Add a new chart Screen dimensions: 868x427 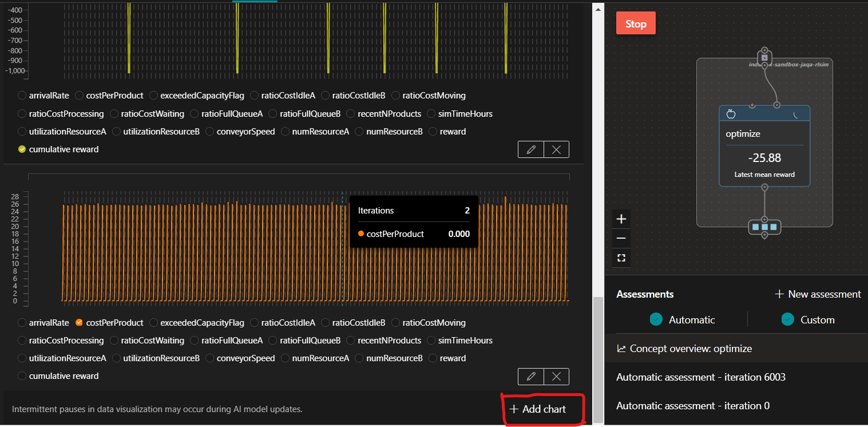537,409
